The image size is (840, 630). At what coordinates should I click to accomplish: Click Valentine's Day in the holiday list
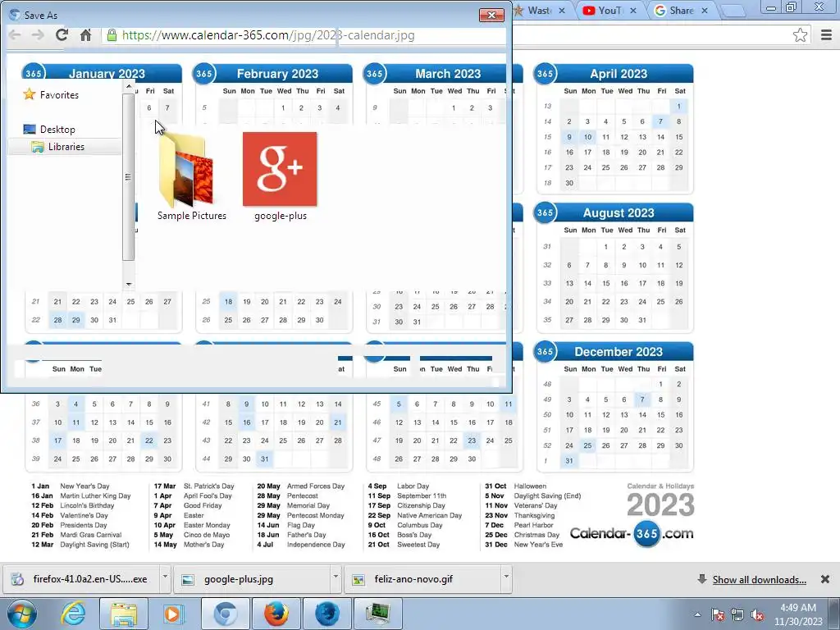[x=84, y=515]
